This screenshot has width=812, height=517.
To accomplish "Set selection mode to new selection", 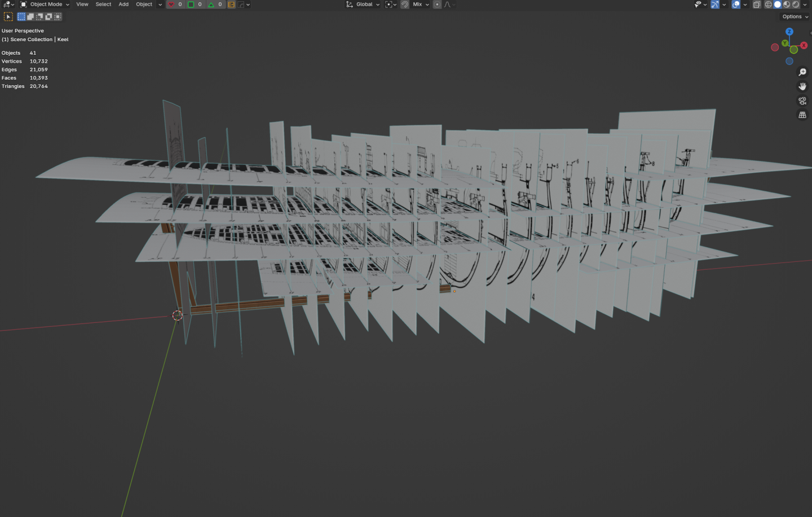I will tap(21, 16).
